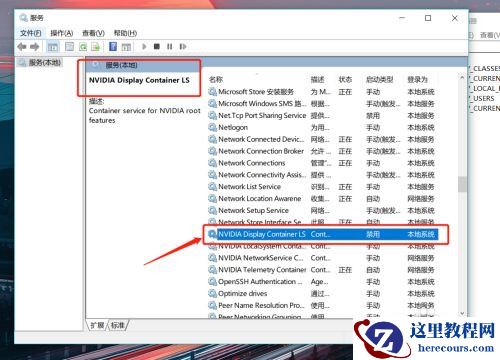Sort by the 描述 column header
Viewport: 500px width, 360px height.
[x=317, y=79]
